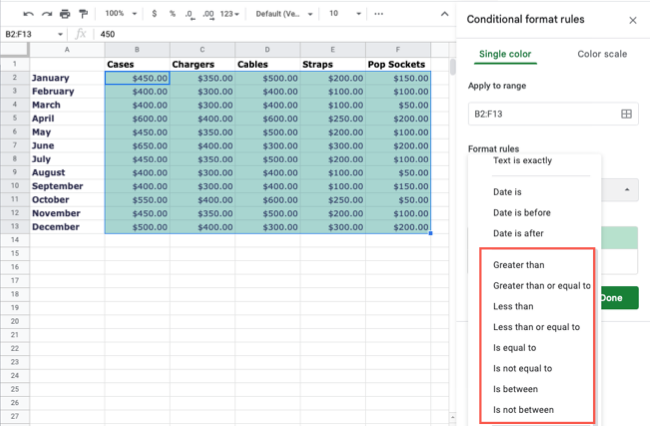Image resolution: width=650 pixels, height=426 pixels.
Task: Open the more formats 123 dropdown
Action: (x=230, y=14)
